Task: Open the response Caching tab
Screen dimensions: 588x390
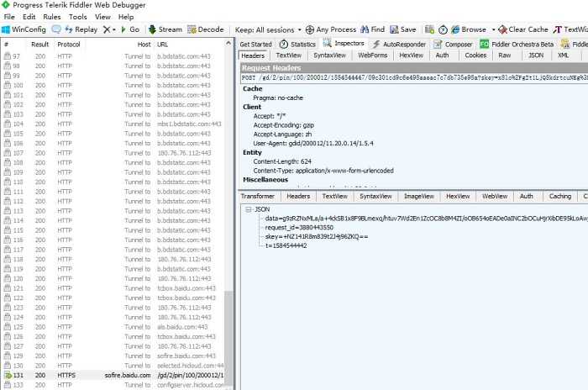Action: coord(560,197)
